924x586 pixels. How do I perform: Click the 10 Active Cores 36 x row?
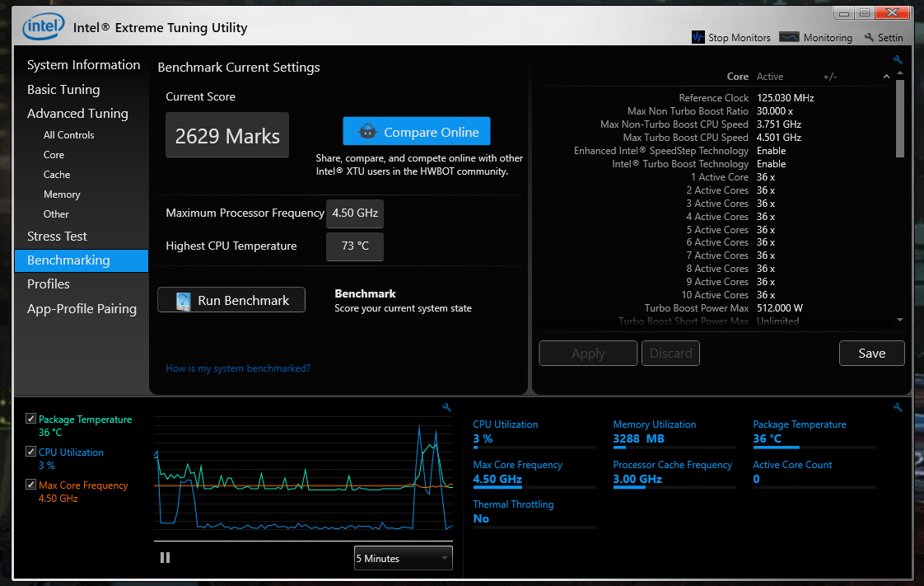click(x=728, y=295)
